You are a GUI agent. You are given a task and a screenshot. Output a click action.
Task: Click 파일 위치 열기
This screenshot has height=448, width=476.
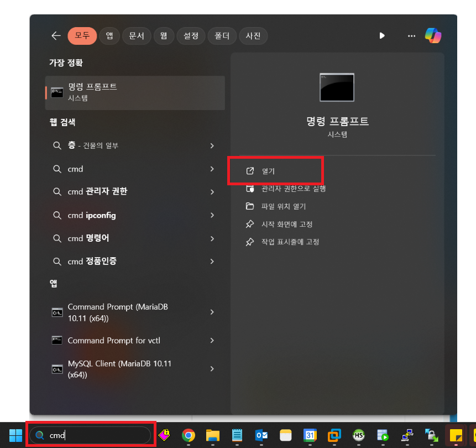276,206
